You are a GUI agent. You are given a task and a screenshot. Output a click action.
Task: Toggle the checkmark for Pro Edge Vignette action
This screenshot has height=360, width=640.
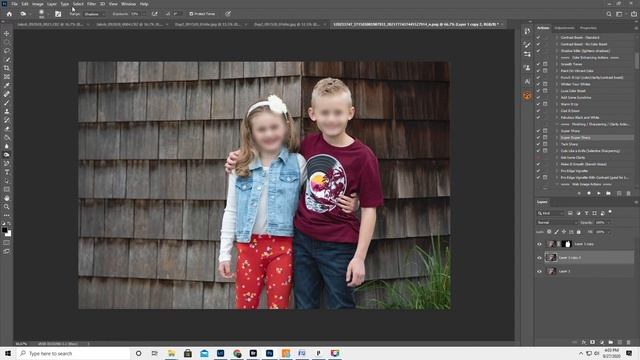538,171
